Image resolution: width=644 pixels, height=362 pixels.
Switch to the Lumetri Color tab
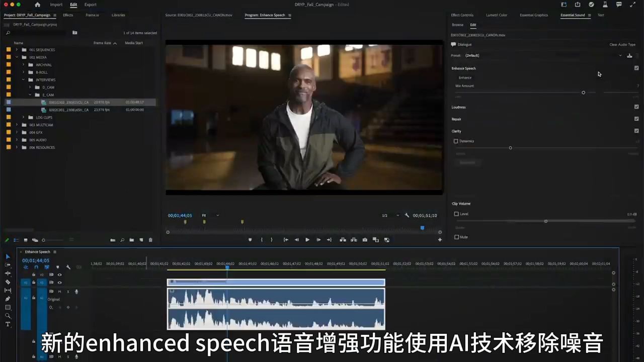point(497,15)
